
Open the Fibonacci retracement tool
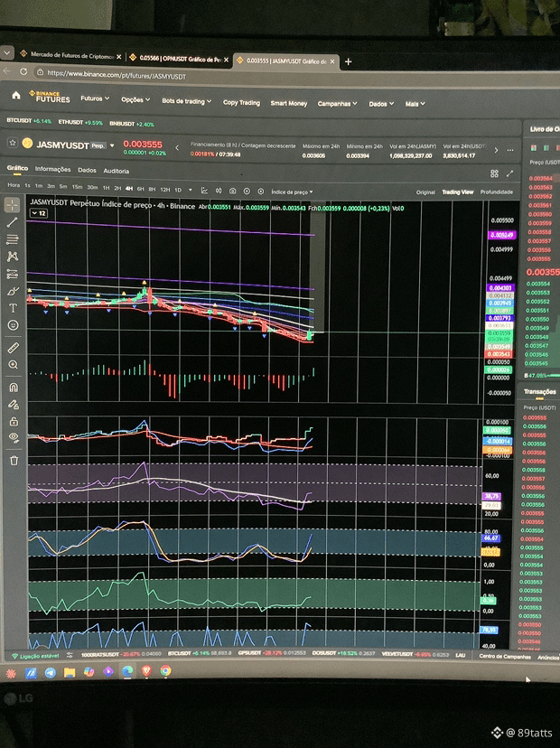pos(13,239)
